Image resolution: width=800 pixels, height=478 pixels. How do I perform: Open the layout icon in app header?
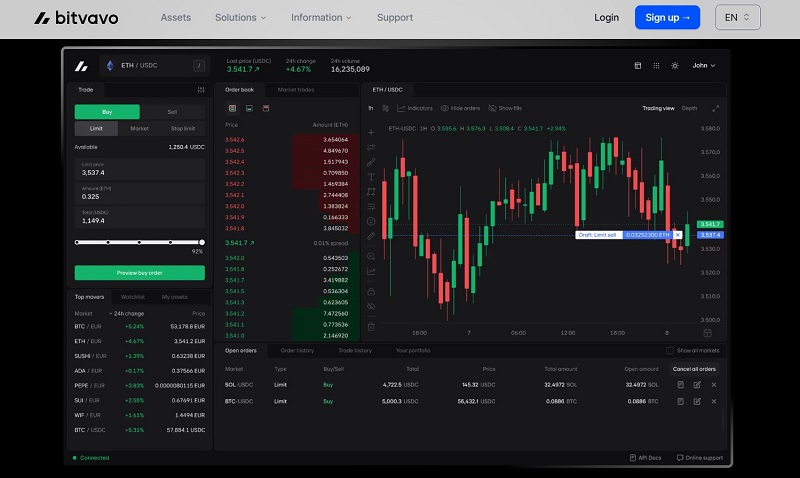click(x=638, y=65)
